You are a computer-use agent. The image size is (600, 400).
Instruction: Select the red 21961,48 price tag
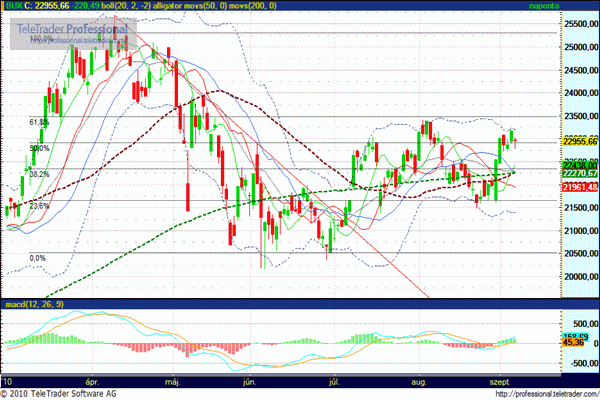pyautogui.click(x=579, y=187)
